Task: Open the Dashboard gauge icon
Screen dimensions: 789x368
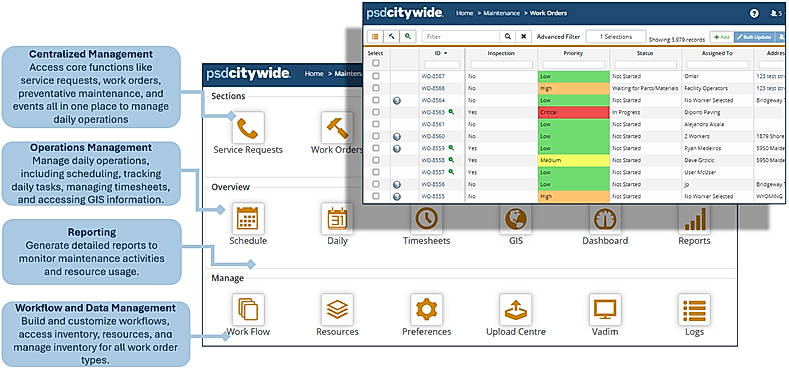Action: [605, 219]
